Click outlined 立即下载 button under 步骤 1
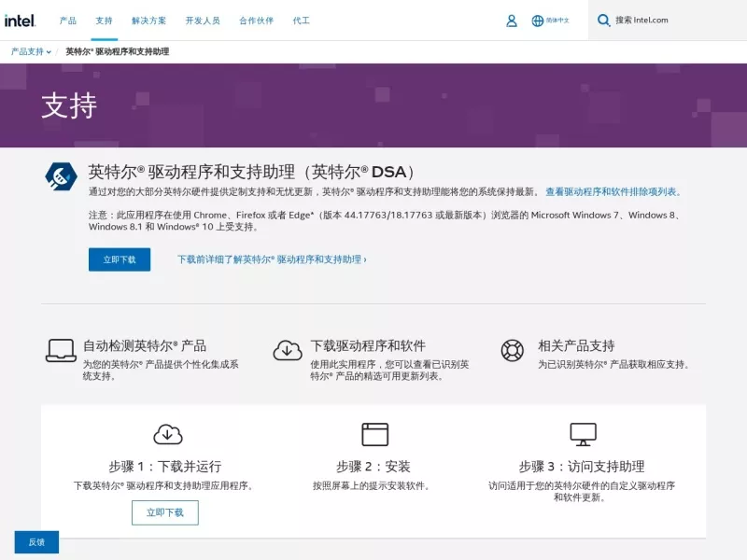Viewport: 747px width, 560px height. (165, 512)
